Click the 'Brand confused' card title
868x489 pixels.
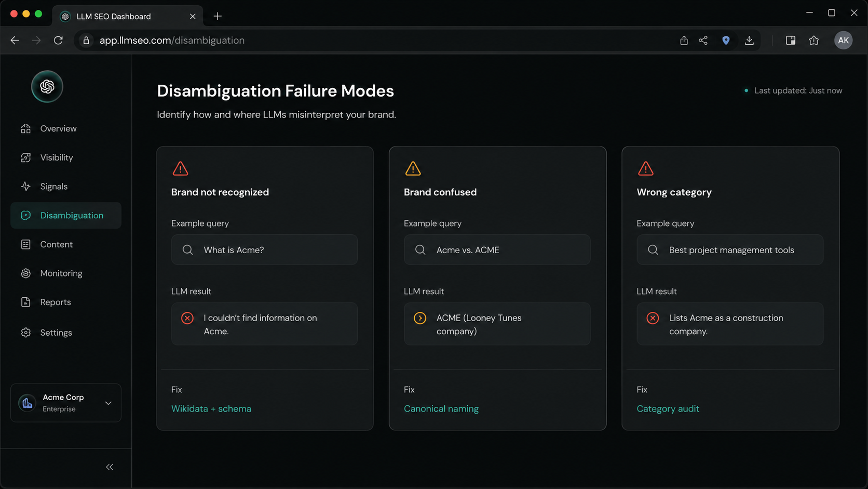[x=440, y=192]
